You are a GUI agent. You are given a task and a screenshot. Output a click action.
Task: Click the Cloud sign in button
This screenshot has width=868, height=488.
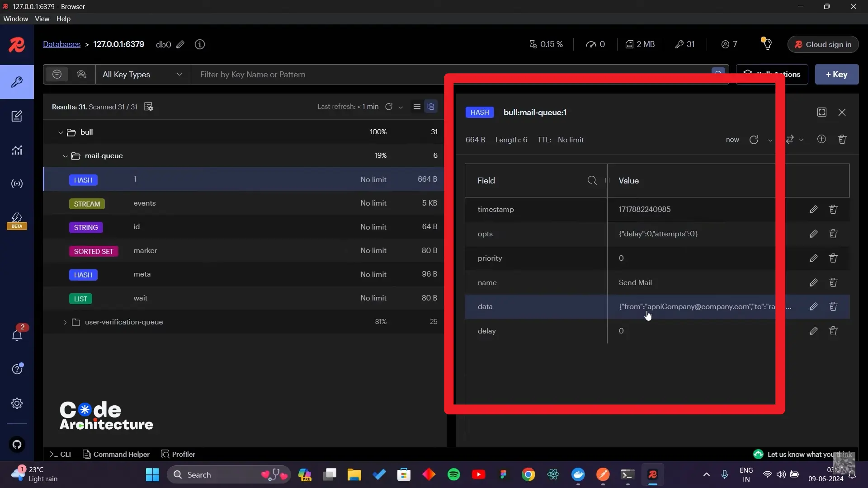[x=823, y=44]
